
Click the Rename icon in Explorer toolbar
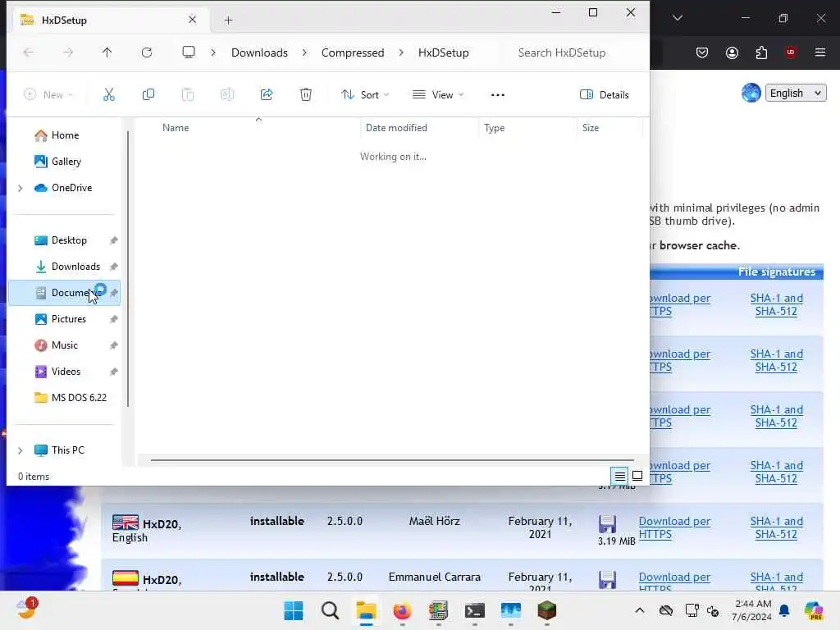pos(227,95)
